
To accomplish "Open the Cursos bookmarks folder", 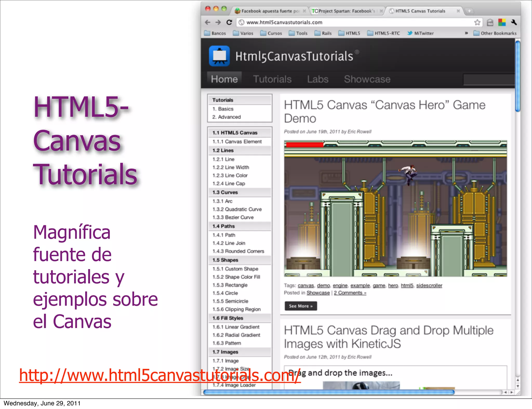I will click(x=271, y=33).
